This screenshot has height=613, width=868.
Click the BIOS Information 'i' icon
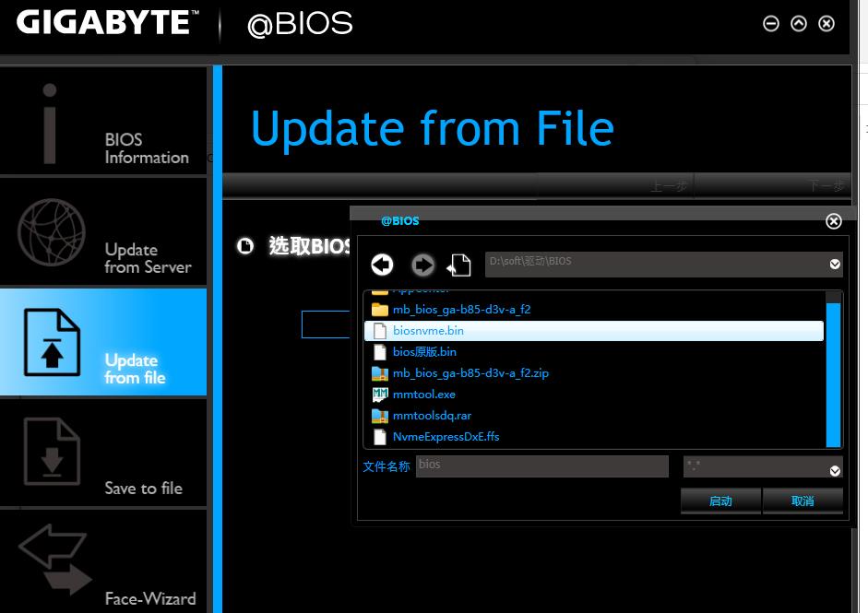pos(50,124)
